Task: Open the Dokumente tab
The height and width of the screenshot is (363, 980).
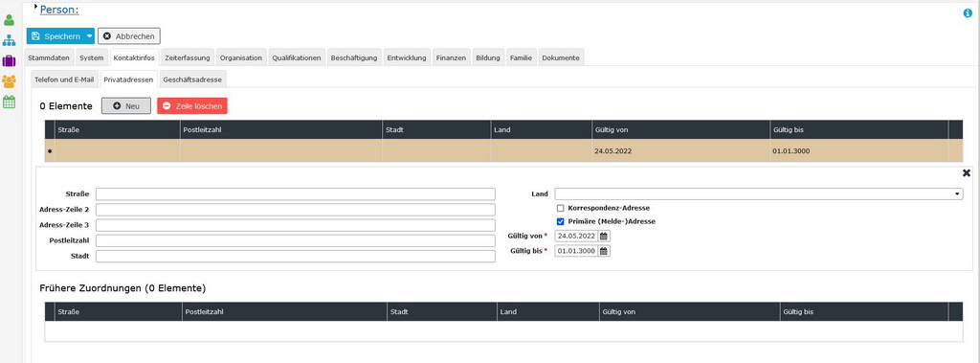Action: tap(561, 58)
